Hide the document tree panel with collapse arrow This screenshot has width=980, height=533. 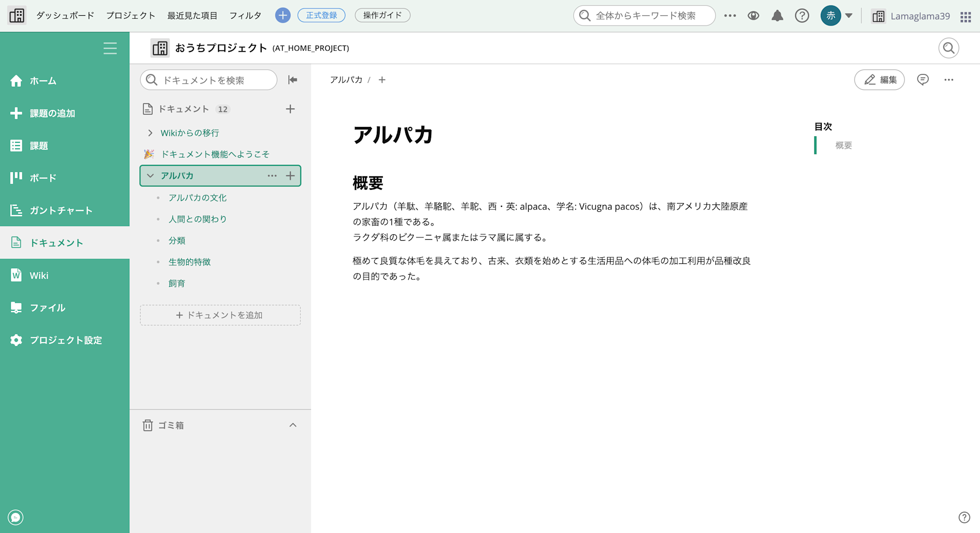pyautogui.click(x=293, y=79)
